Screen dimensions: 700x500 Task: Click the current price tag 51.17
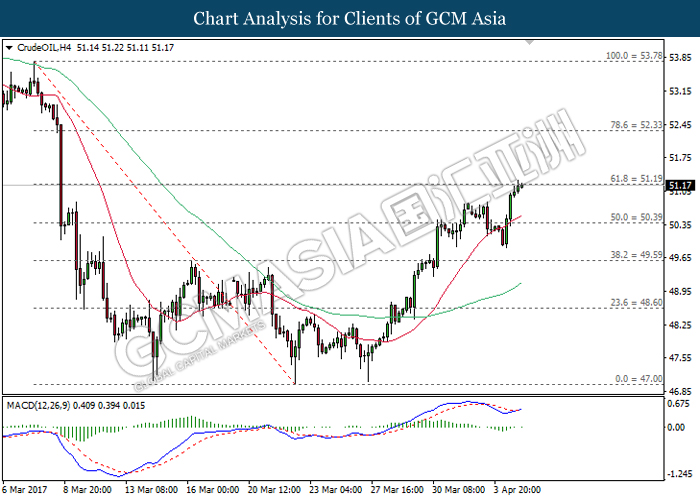680,185
